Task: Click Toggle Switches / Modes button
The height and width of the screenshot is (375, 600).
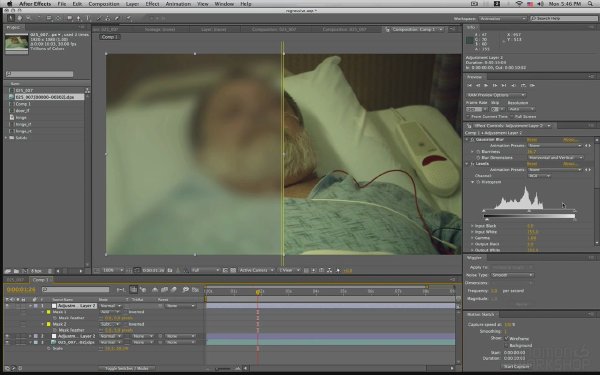Action: click(127, 368)
